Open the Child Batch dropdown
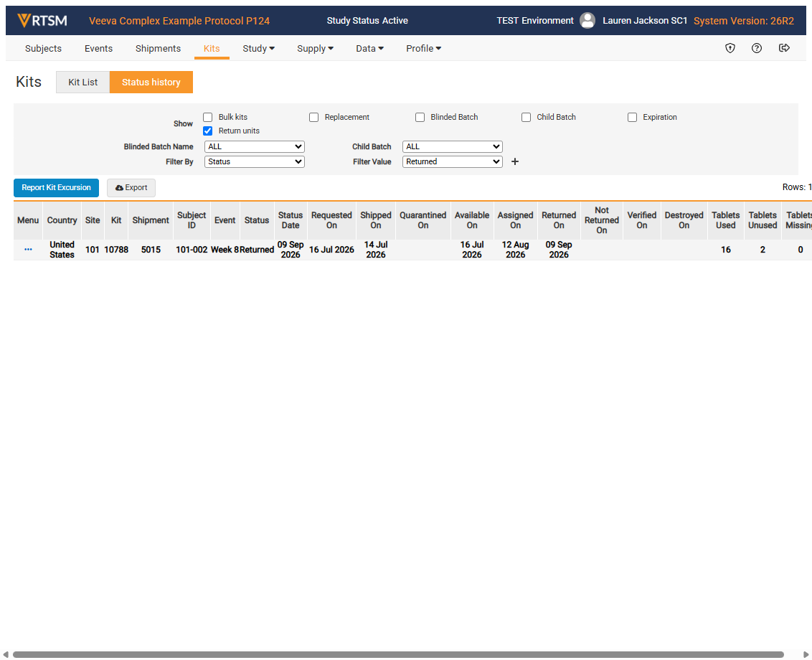812x660 pixels. coord(452,146)
